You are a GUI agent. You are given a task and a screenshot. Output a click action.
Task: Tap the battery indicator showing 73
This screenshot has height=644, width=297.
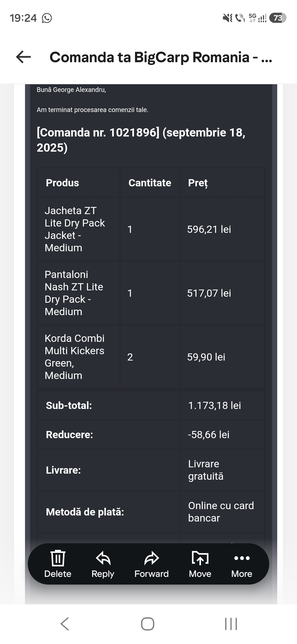point(278,18)
